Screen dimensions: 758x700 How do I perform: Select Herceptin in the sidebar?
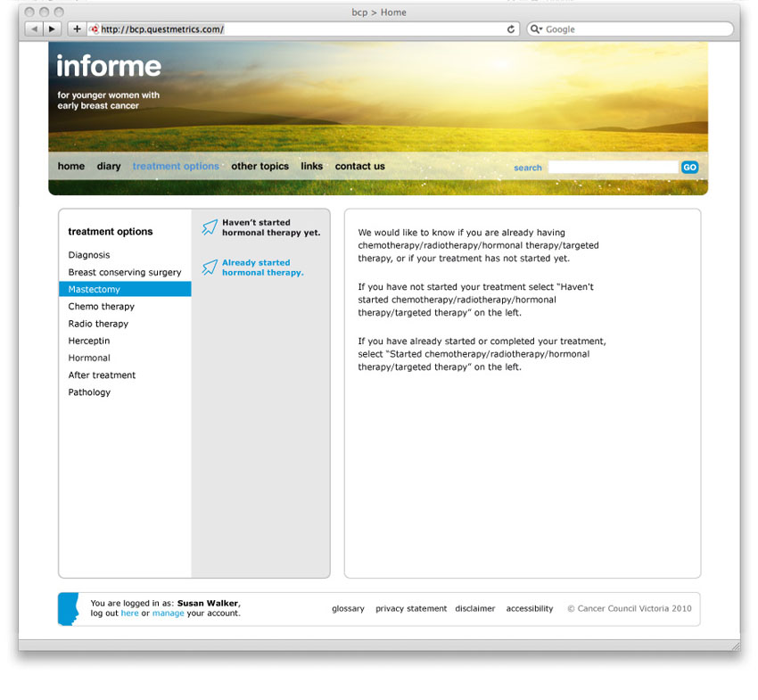click(89, 341)
